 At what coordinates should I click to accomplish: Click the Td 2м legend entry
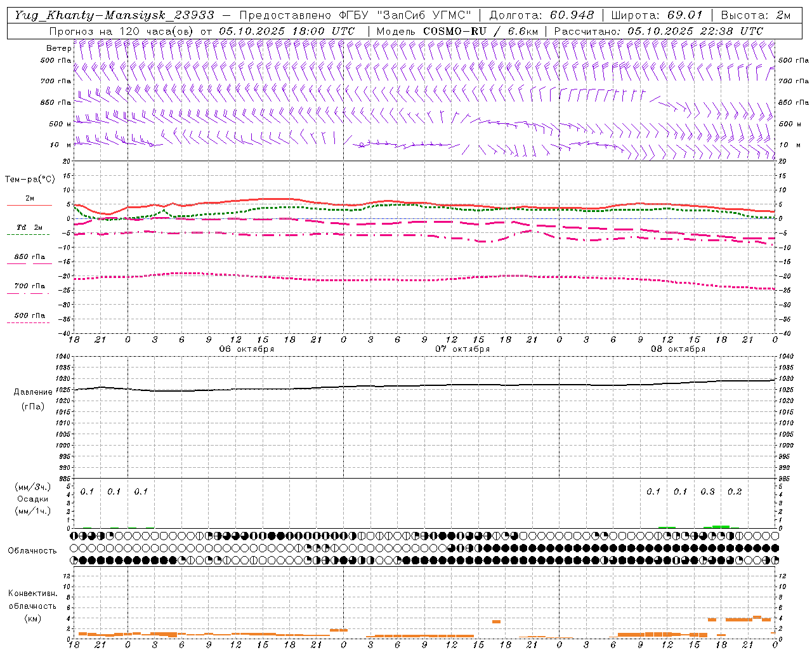click(30, 227)
